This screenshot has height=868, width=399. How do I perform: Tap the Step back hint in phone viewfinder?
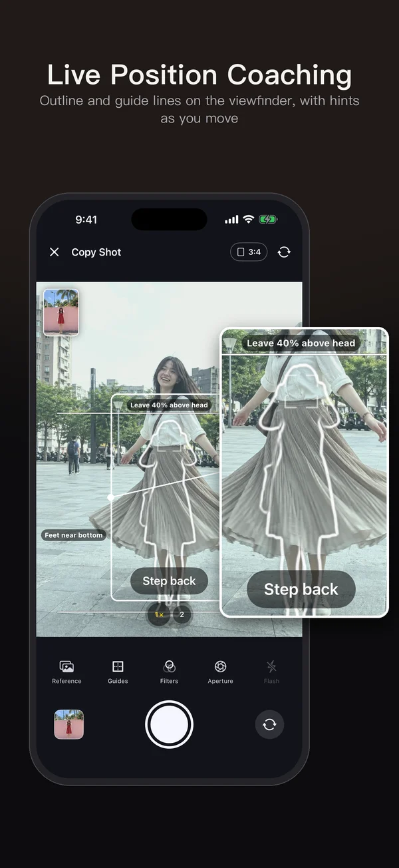click(x=169, y=581)
